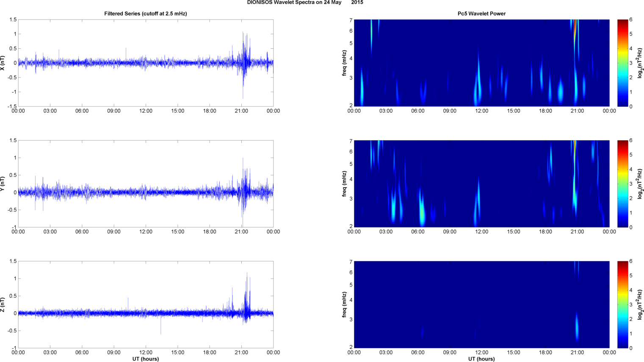Click the Z component filtered time series plot

tap(146, 304)
